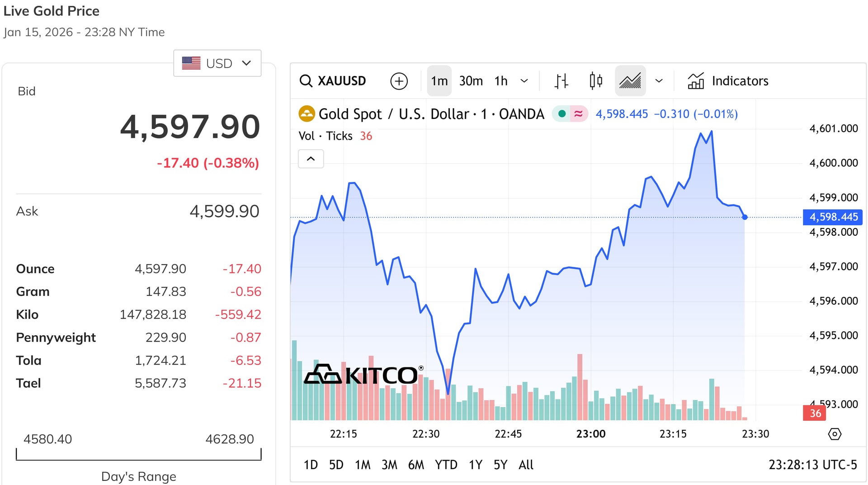Toggle the approximate price (≈) indicator
The height and width of the screenshot is (485, 868).
pos(577,114)
